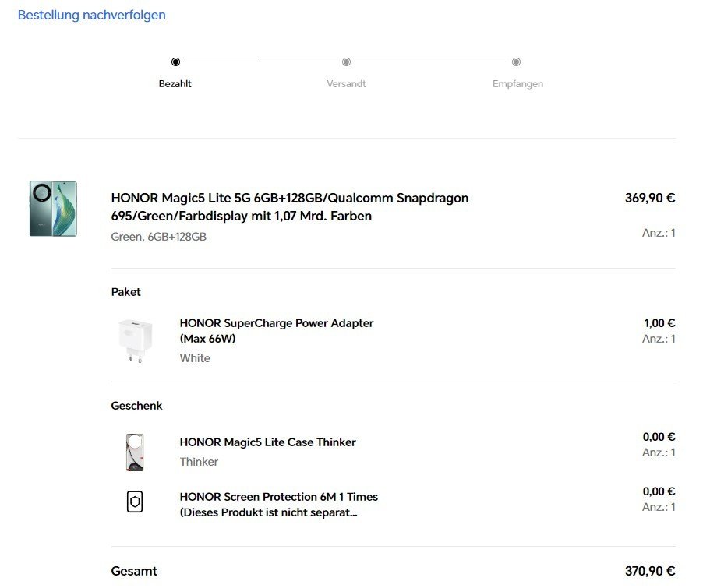The height and width of the screenshot is (588, 710).
Task: Open HONOR Screen Protection 6M product title
Action: (x=278, y=504)
